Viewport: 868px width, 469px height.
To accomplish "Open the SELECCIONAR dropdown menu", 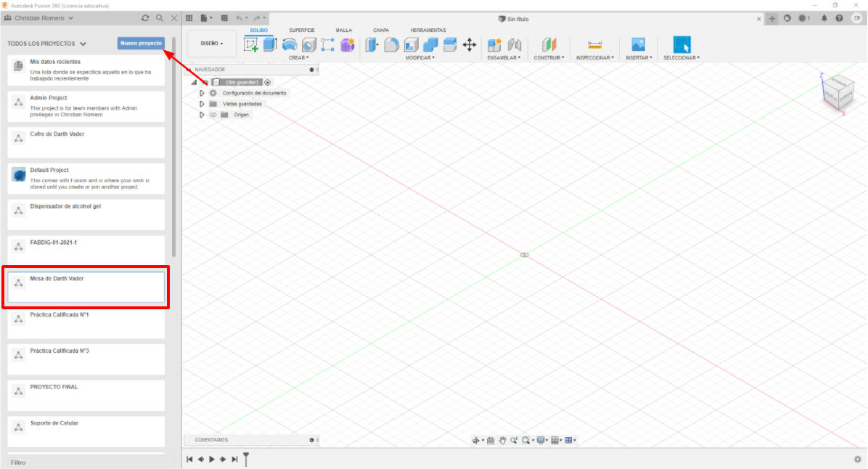I will coord(681,57).
